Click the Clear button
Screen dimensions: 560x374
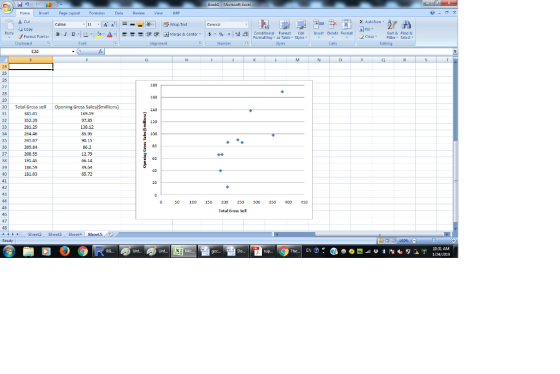(368, 36)
